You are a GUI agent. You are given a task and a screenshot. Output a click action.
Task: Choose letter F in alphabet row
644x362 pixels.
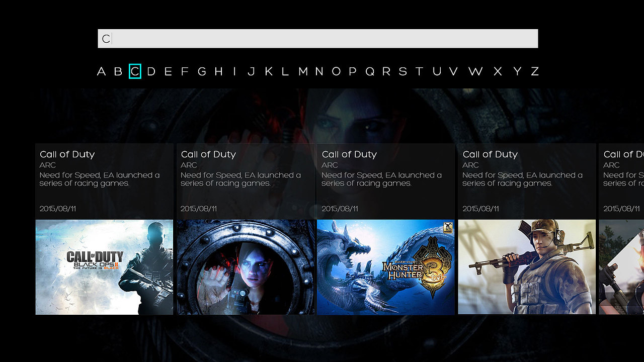(x=185, y=71)
